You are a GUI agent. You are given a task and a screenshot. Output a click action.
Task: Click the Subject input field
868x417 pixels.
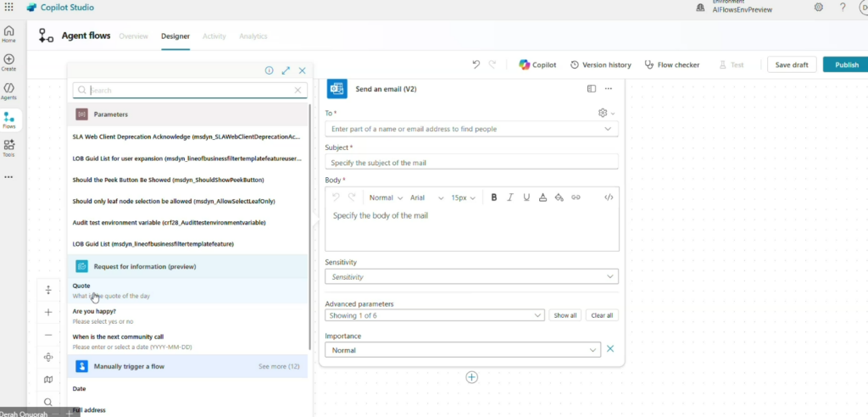471,163
